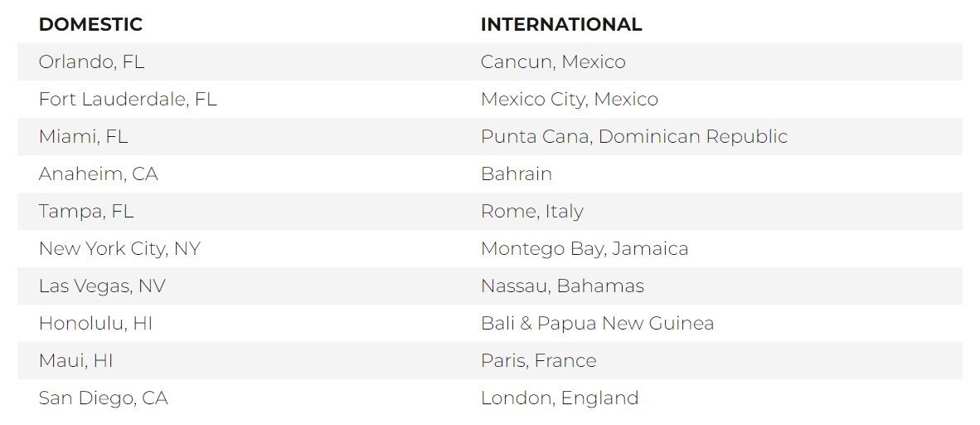
Task: Select London, England entry
Action: click(560, 398)
